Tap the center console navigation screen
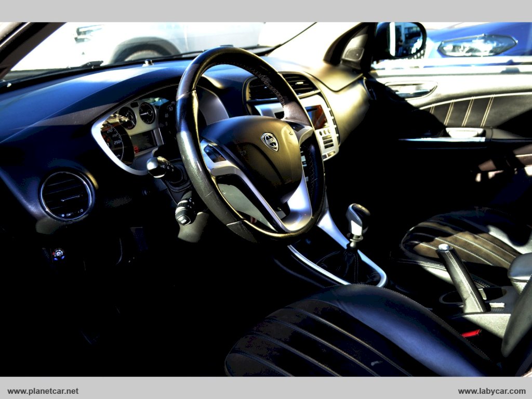The image size is (532, 399). point(316,116)
